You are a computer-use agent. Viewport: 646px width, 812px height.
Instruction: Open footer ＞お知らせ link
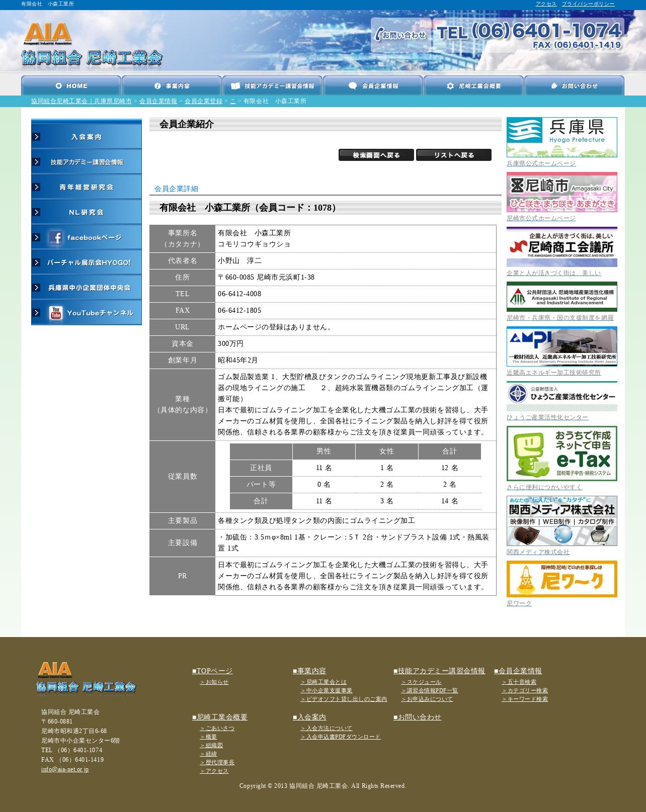214,682
